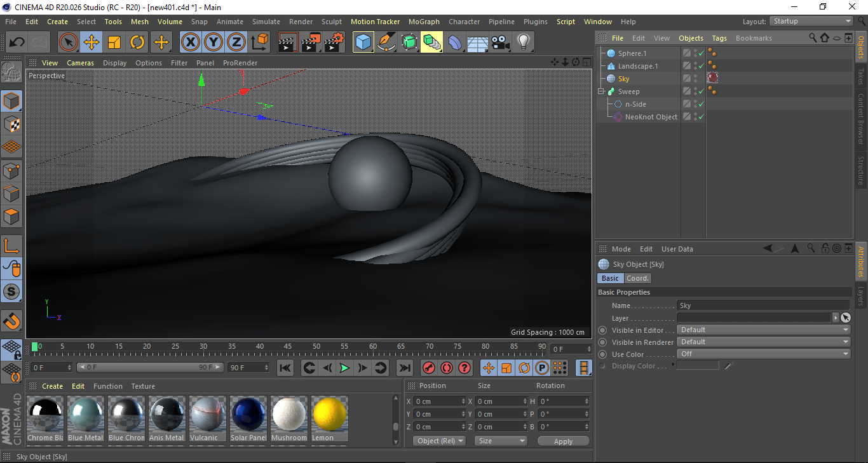Select Points mode icon
Viewport: 868px width, 463px height.
pyautogui.click(x=11, y=170)
